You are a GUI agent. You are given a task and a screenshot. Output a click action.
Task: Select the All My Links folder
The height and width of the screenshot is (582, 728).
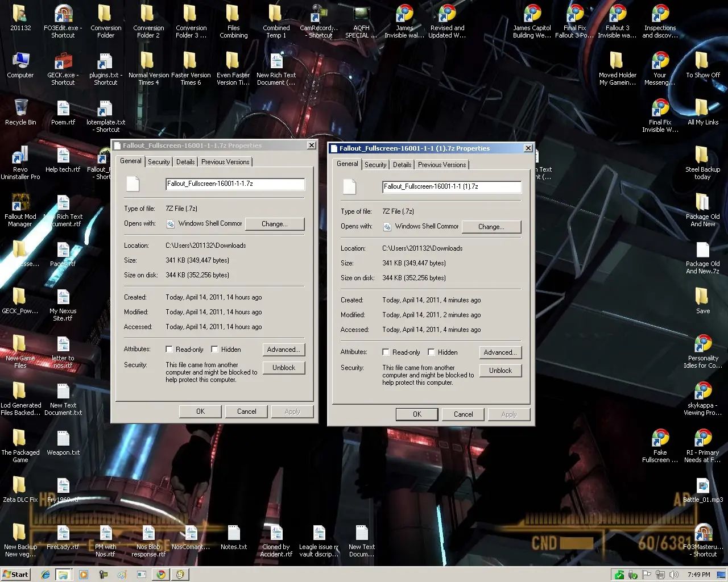pyautogui.click(x=703, y=108)
